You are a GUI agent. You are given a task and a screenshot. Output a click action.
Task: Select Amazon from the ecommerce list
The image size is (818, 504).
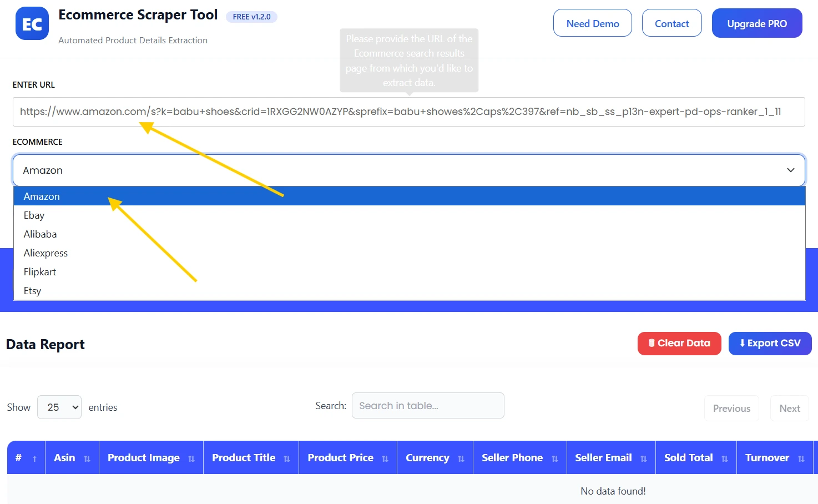(410, 196)
